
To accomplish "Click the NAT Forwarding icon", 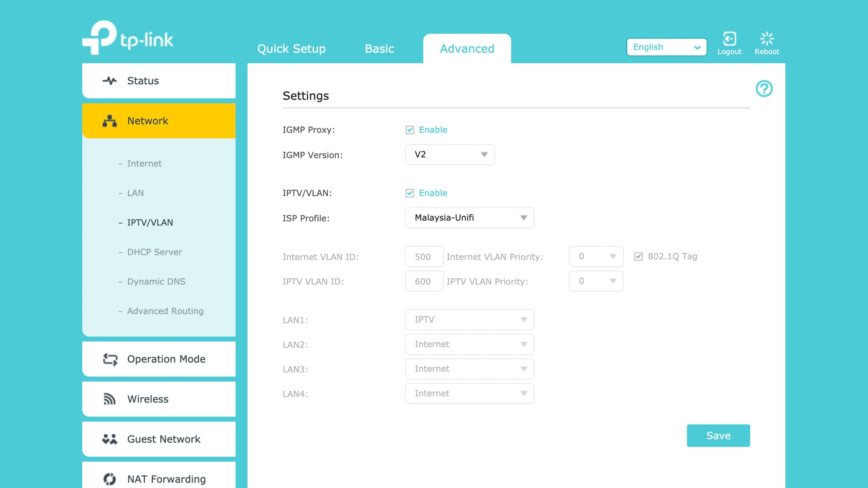I will pyautogui.click(x=110, y=479).
